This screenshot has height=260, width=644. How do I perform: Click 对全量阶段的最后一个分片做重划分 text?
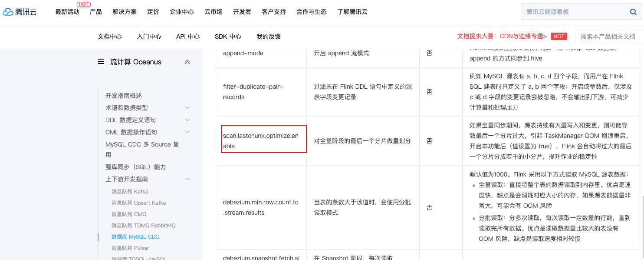coord(362,141)
